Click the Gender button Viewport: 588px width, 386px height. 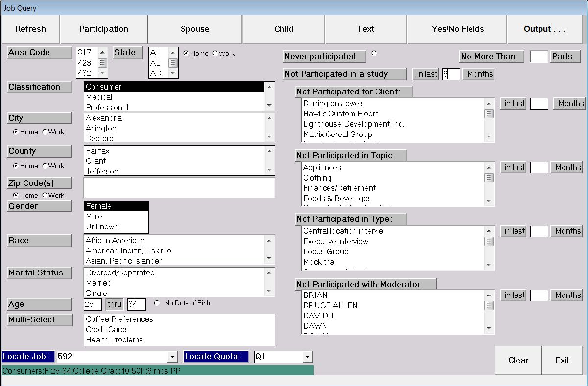pos(40,206)
